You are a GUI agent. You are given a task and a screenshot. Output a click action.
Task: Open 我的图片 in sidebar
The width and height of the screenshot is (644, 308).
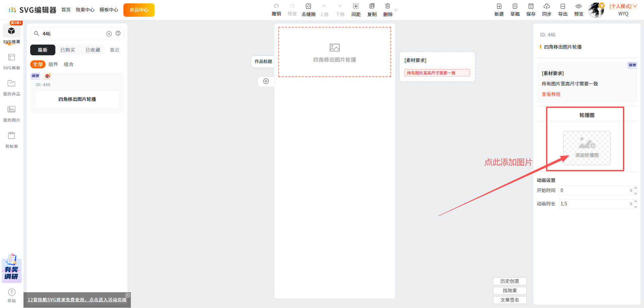(12, 114)
